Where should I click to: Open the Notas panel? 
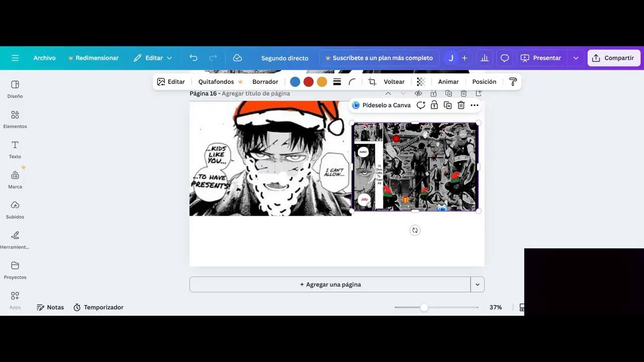[x=50, y=307]
